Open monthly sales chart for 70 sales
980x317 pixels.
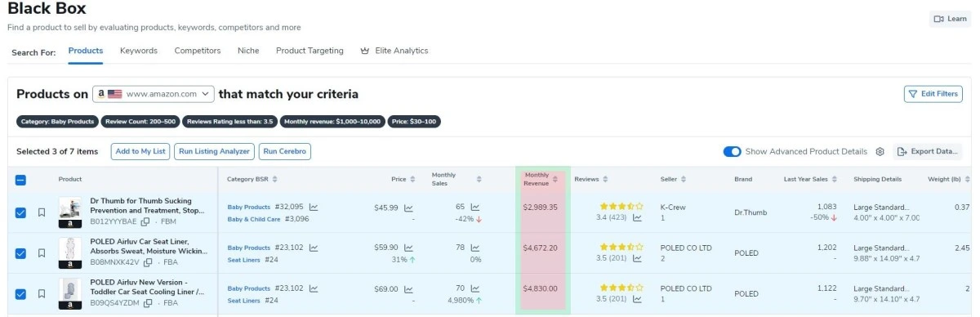[x=475, y=288]
